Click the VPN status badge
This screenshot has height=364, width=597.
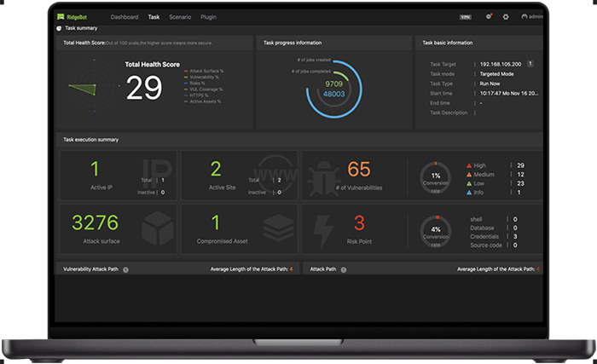465,16
